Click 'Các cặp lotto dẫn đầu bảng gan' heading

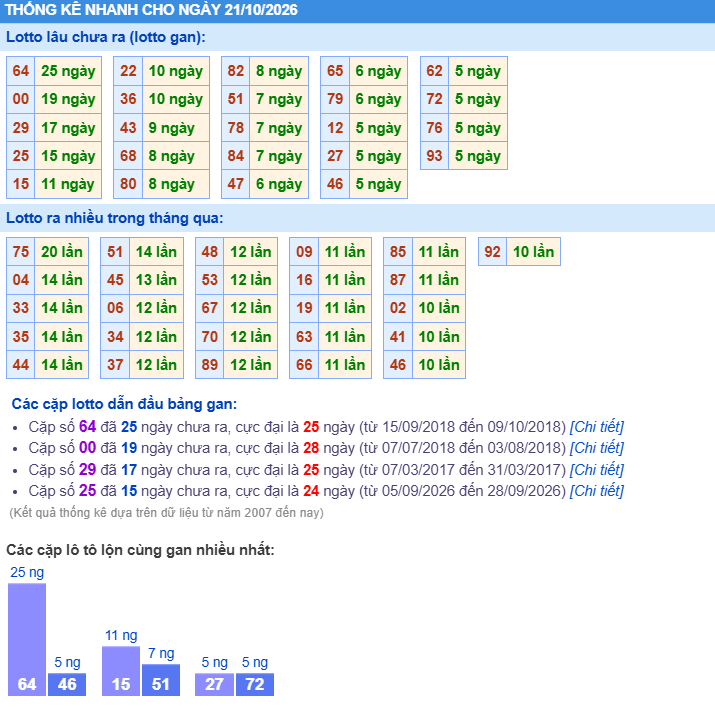pos(124,404)
